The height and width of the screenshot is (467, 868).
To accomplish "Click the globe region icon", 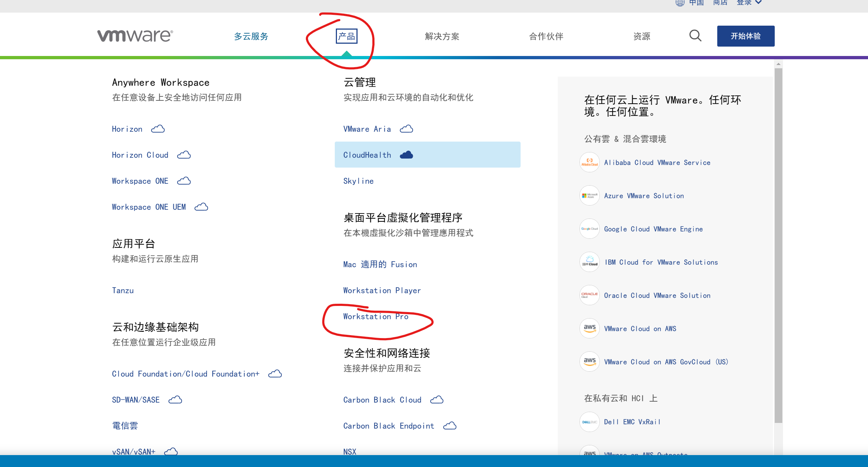I will [x=680, y=3].
